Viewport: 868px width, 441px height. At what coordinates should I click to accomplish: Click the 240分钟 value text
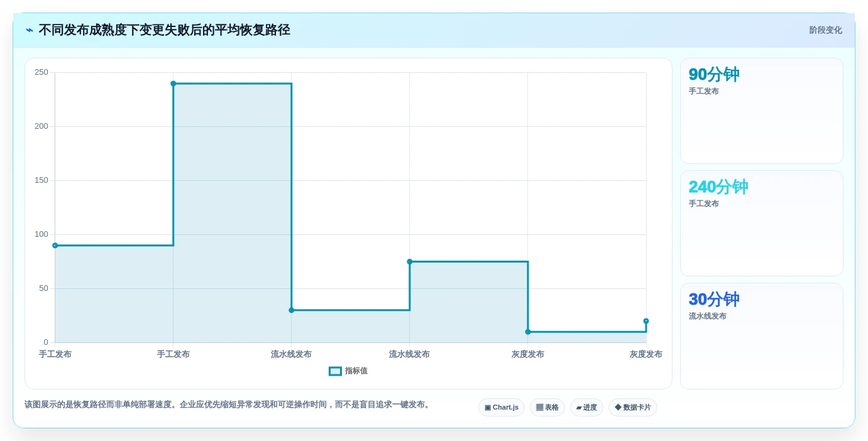[x=718, y=187]
